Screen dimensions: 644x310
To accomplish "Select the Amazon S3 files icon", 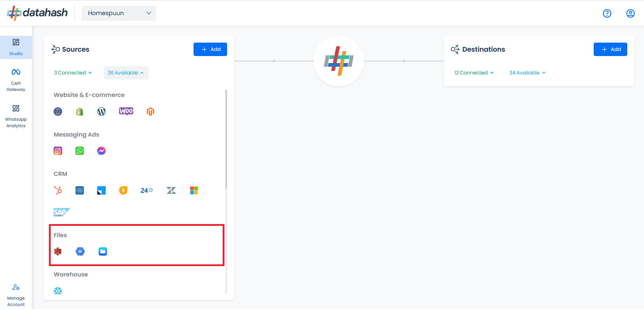I will point(58,251).
